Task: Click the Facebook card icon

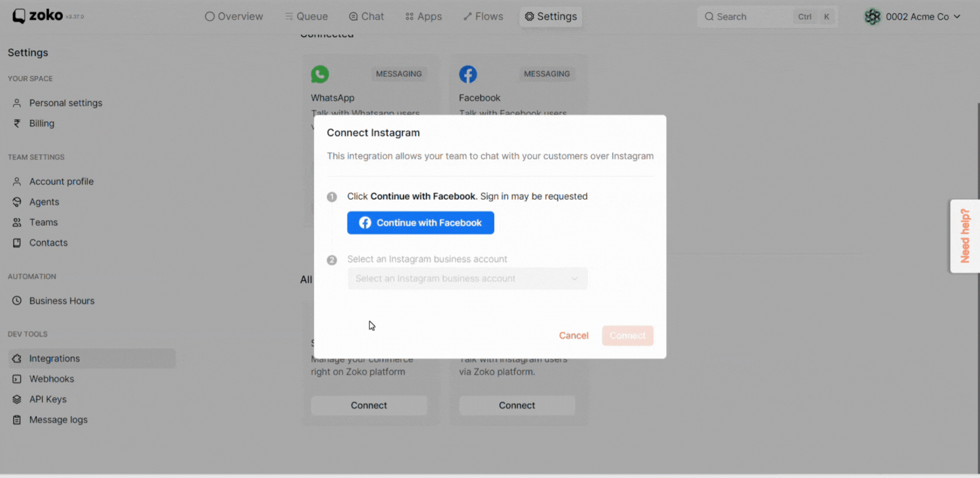Action: pyautogui.click(x=468, y=74)
